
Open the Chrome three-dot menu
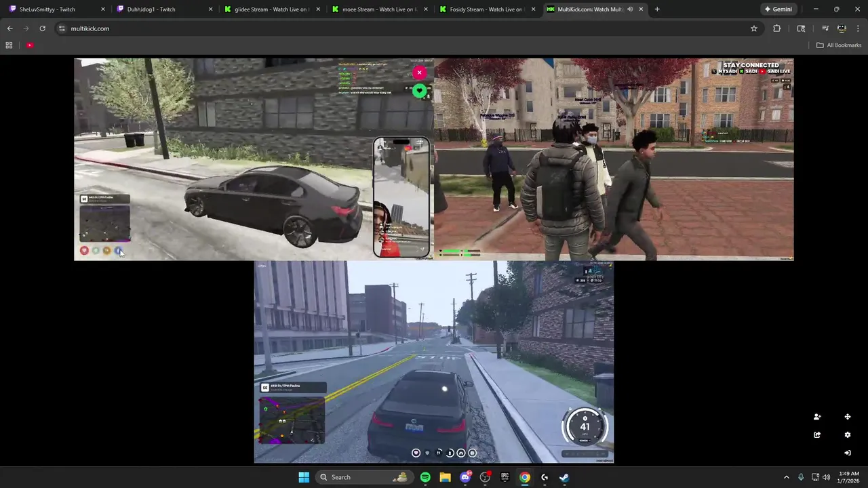pos(858,28)
